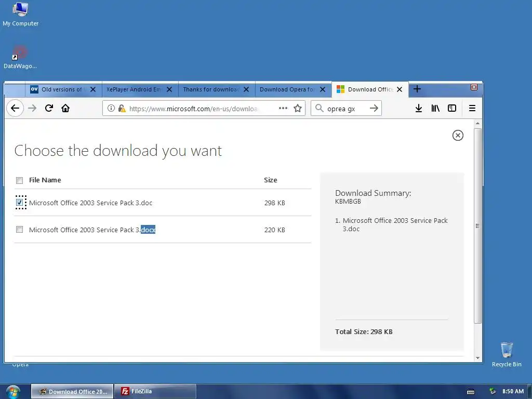Bookmark this page with the star
The image size is (532, 399).
tap(298, 108)
